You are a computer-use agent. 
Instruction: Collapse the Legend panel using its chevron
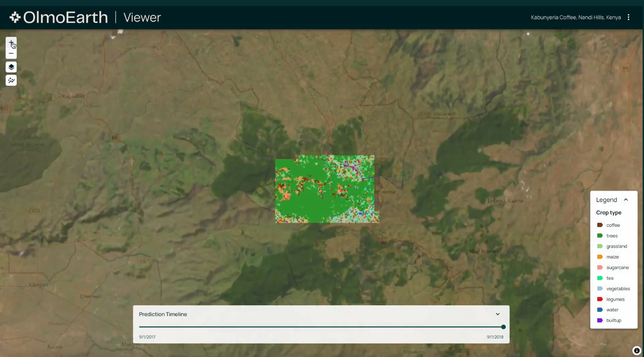(x=626, y=200)
